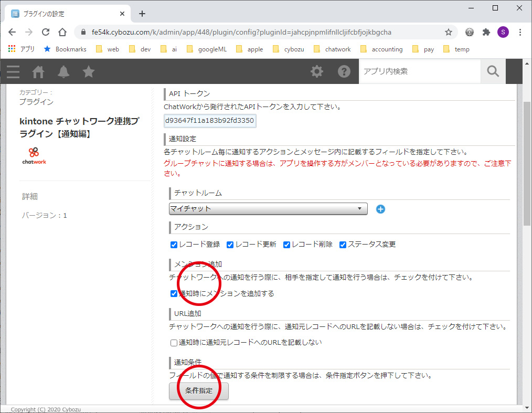Viewport: 532px width, 413px height.
Task: Open Chrome three-dot menu
Action: [520, 32]
